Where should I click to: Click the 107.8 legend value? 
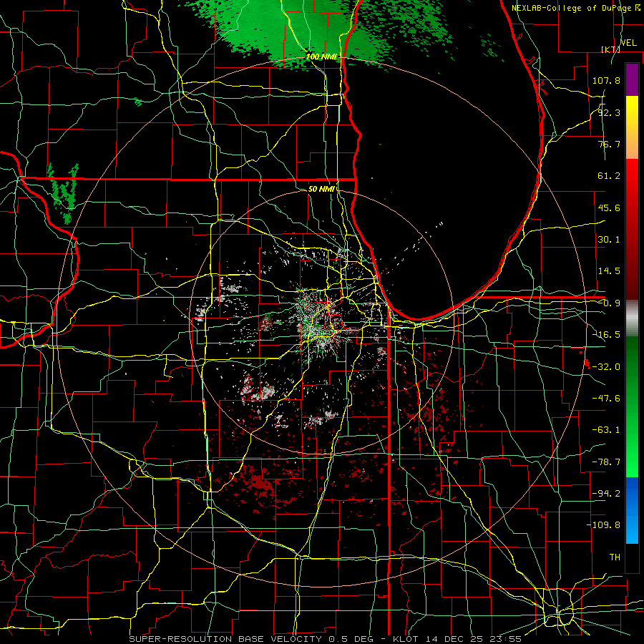click(x=606, y=80)
